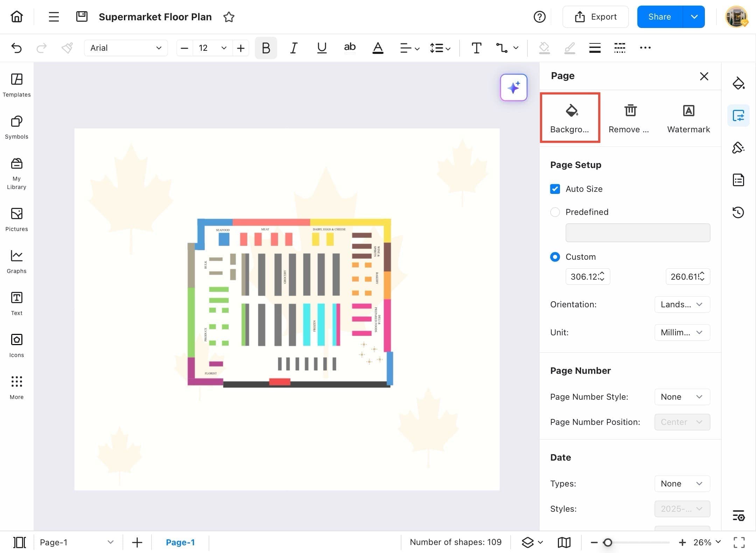
Task: Open the Pictures panel
Action: point(16,219)
